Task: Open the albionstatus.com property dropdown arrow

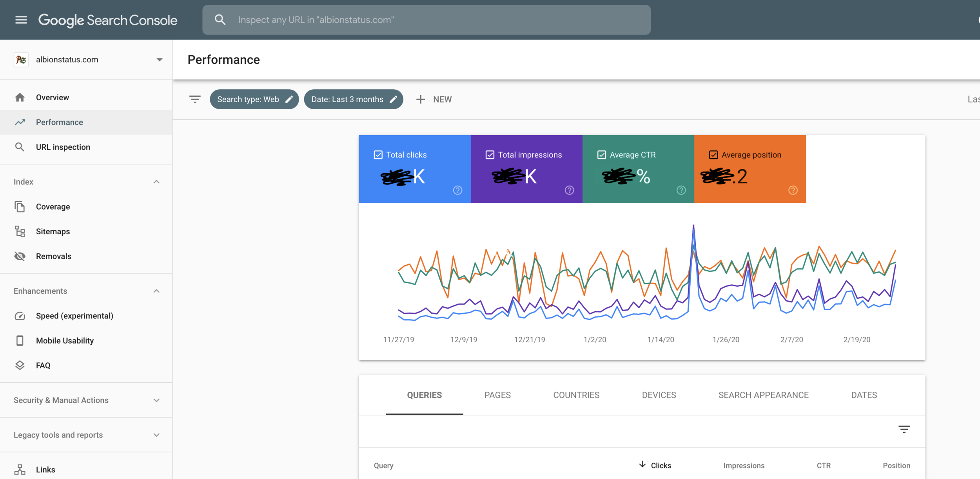Action: [x=160, y=60]
